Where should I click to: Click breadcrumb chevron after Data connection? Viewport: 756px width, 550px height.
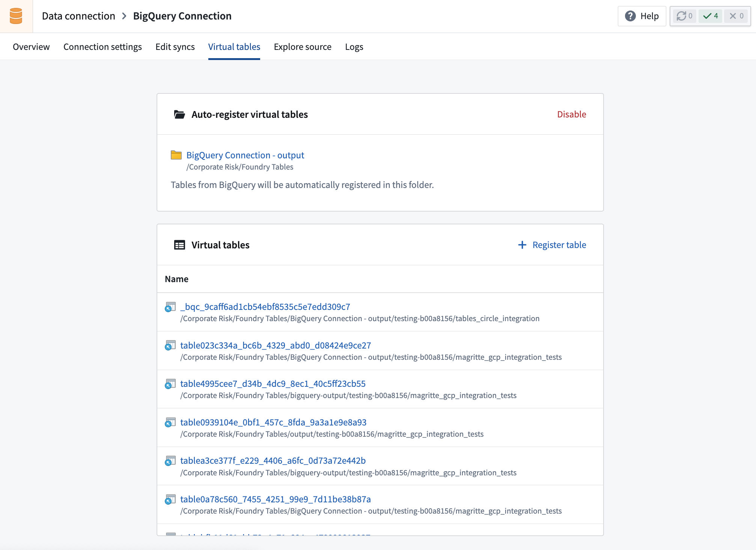(x=124, y=16)
